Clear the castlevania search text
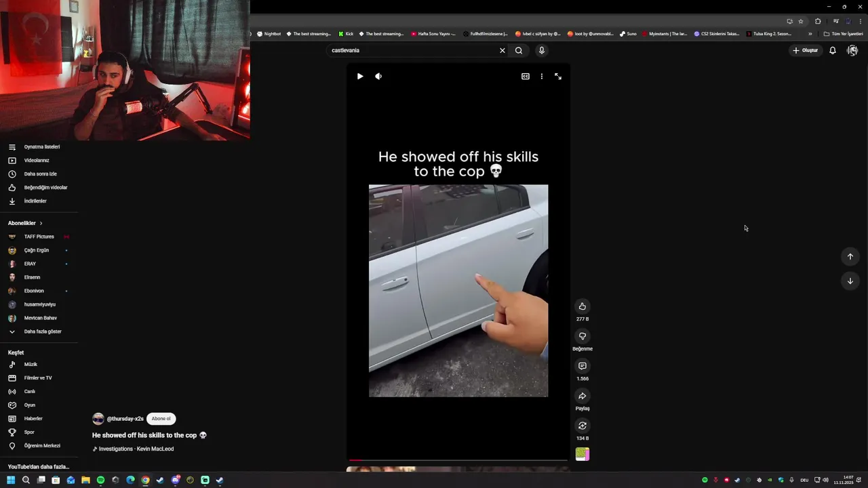This screenshot has width=868, height=488. (x=502, y=50)
